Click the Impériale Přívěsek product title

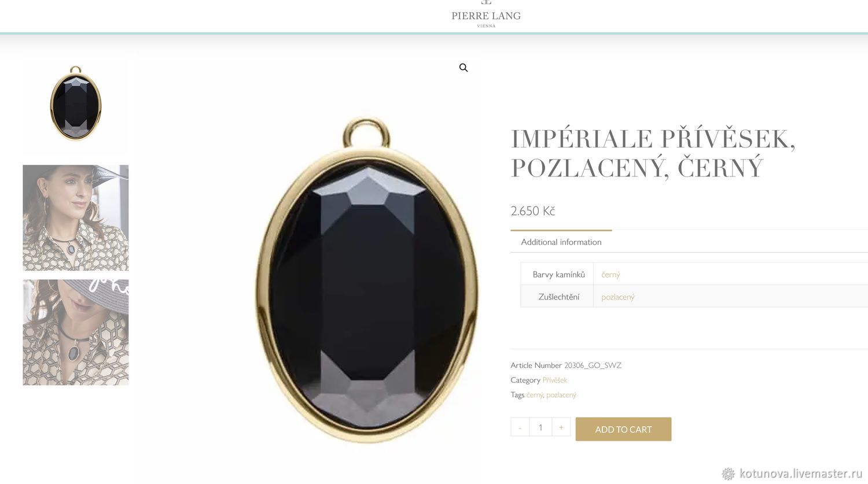[x=653, y=154]
